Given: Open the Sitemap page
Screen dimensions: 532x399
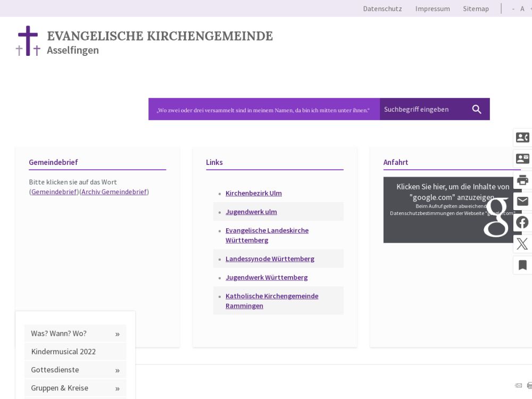Looking at the screenshot, I should (476, 9).
